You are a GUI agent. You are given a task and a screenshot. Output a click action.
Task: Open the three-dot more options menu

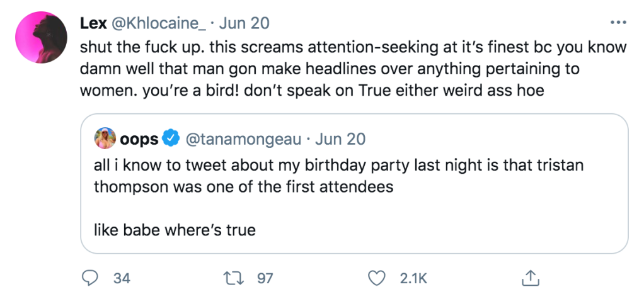[618, 23]
